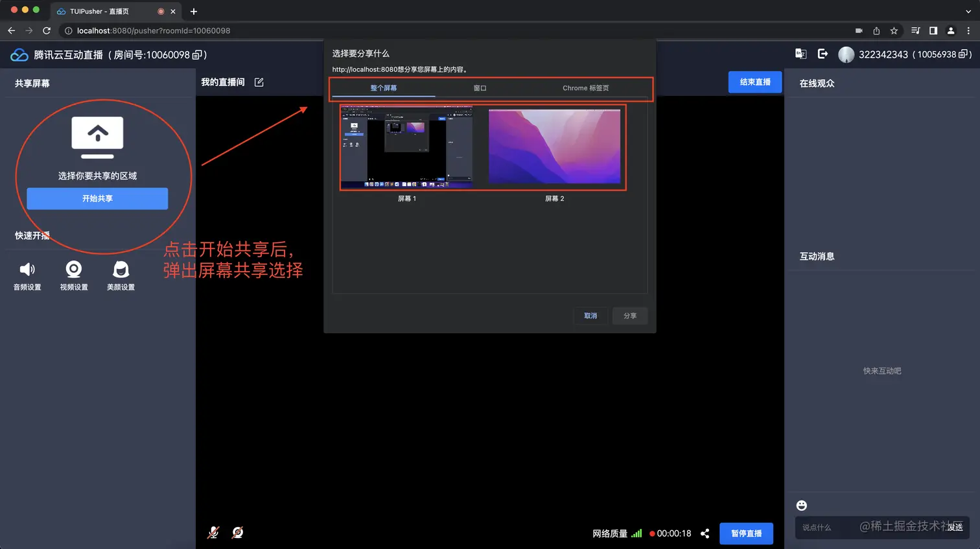
Task: Click the Quick start (快速开播) heading
Action: coord(32,235)
